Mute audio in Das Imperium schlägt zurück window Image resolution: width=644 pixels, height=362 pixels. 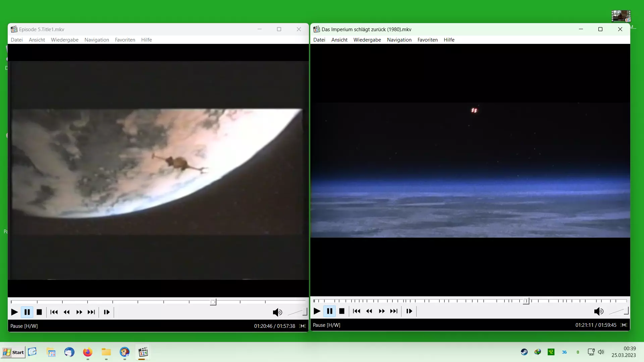click(x=599, y=311)
